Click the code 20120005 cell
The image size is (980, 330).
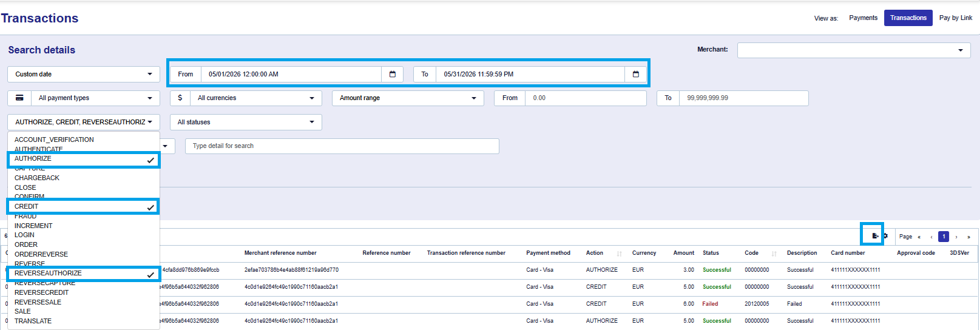pyautogui.click(x=757, y=304)
